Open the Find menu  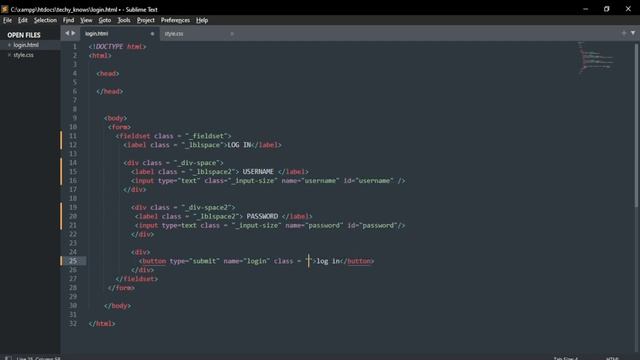[68, 20]
